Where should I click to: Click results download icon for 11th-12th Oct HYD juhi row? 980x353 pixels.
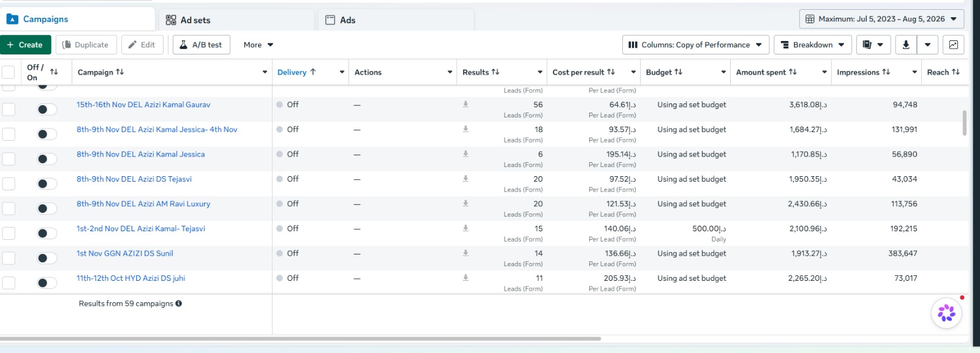[466, 278]
